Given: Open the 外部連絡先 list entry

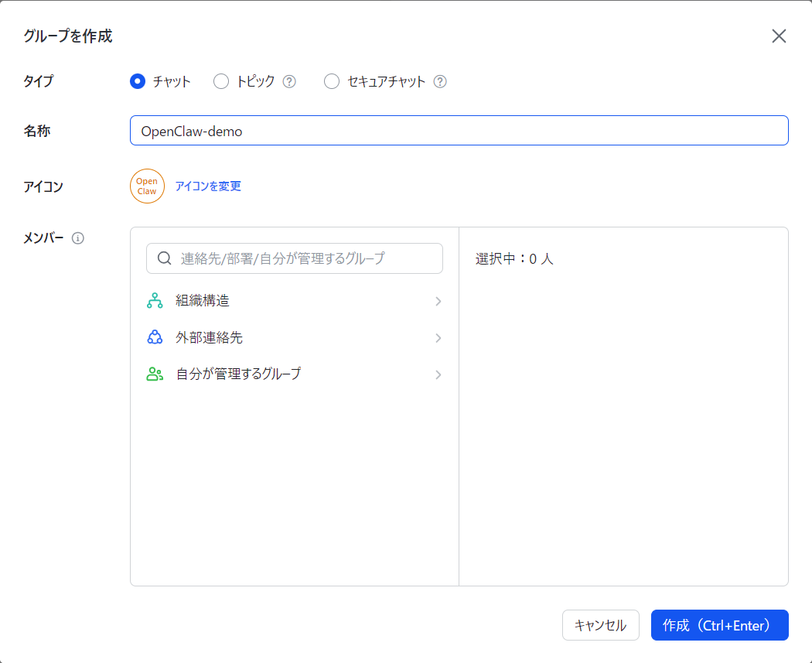Looking at the screenshot, I should pos(295,338).
